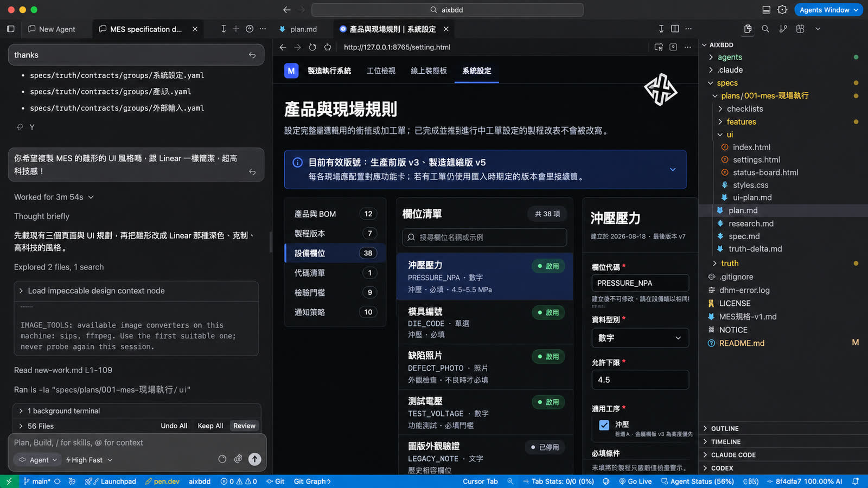Click the Review button
Viewport: 868px width, 488px height.
[244, 426]
